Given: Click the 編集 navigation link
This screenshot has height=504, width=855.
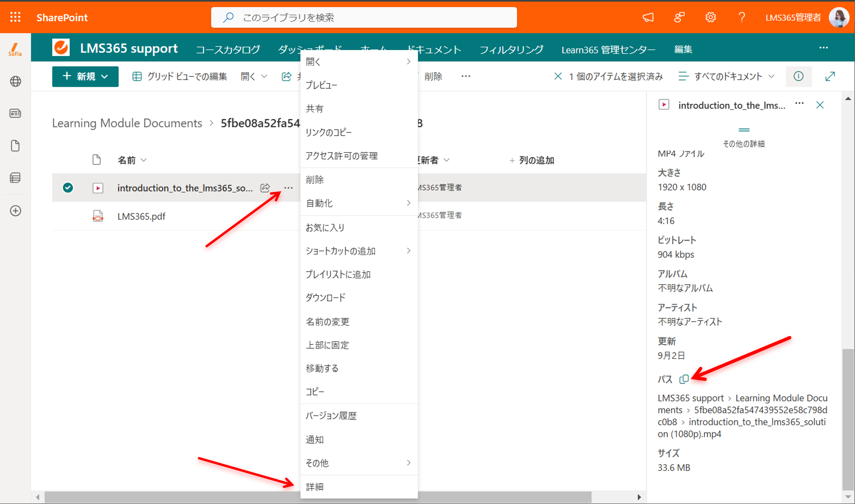Looking at the screenshot, I should click(x=683, y=50).
